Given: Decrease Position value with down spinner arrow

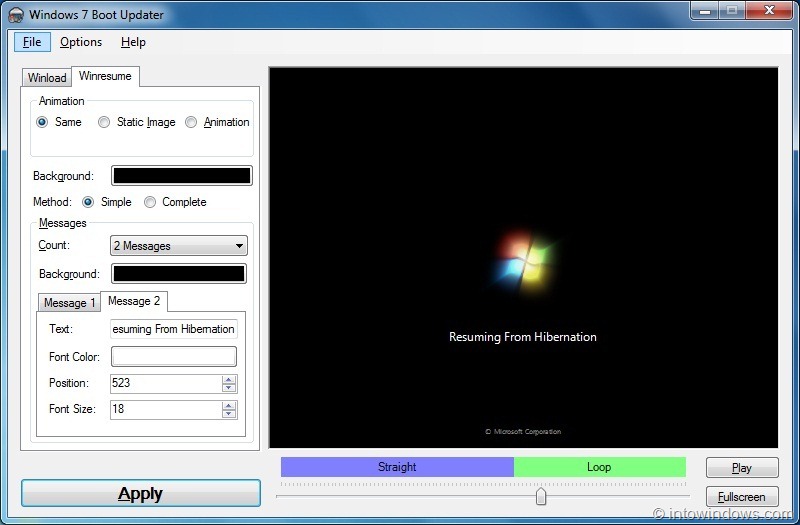Looking at the screenshot, I should click(229, 388).
